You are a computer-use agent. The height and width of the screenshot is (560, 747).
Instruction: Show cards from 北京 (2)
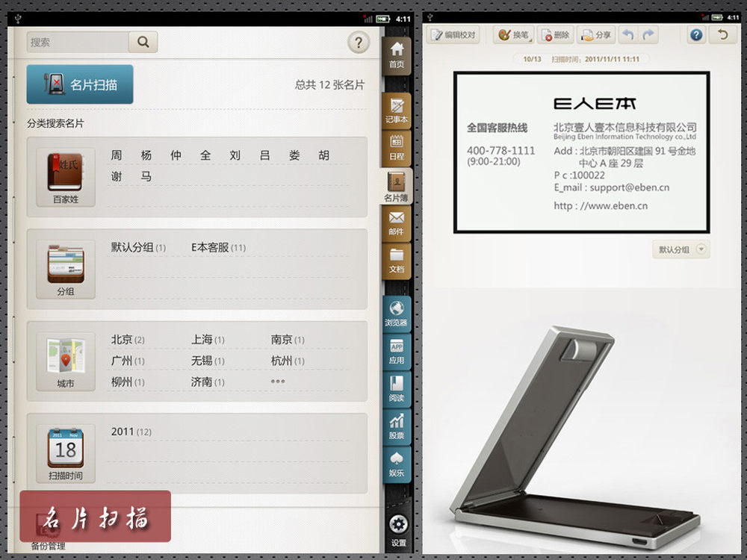point(128,340)
